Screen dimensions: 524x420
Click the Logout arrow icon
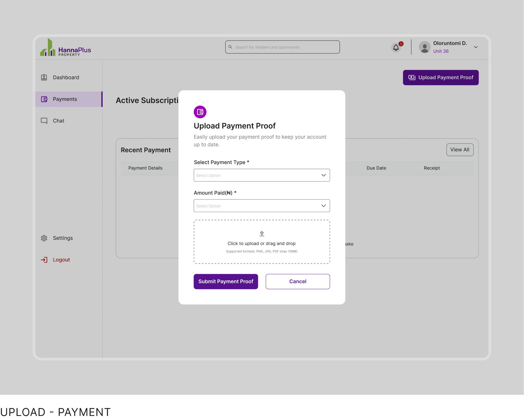pyautogui.click(x=44, y=260)
